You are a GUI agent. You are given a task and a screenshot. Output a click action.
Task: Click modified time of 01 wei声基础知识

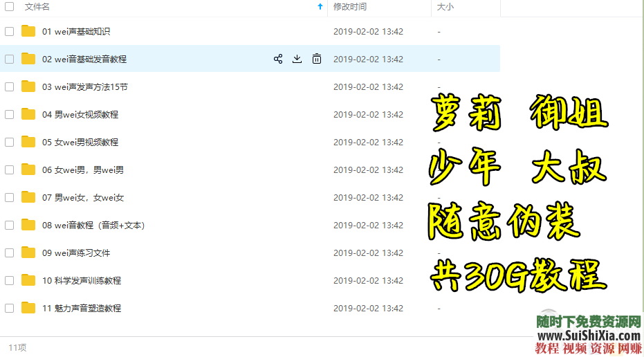click(x=368, y=32)
